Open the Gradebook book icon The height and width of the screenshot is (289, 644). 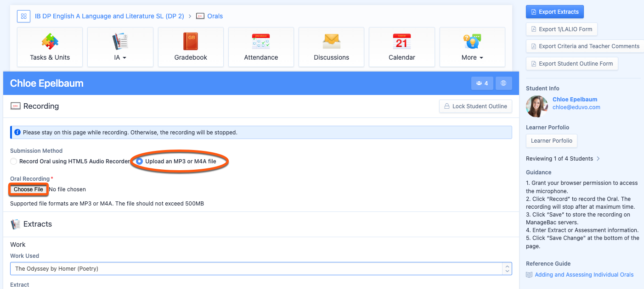point(191,42)
